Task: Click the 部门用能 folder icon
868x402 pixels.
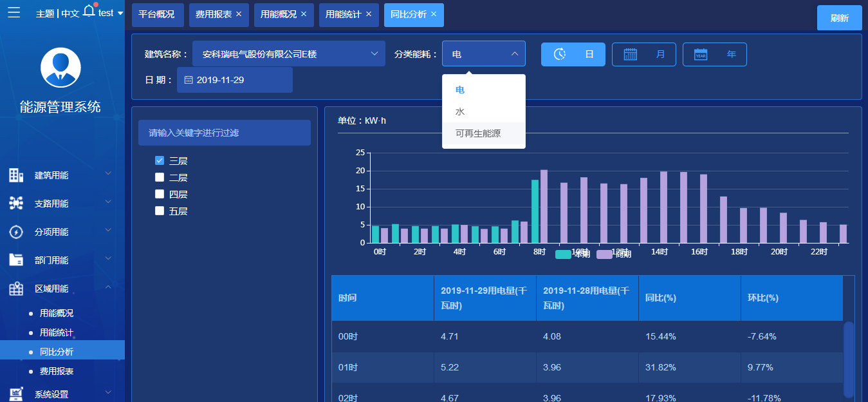Action: tap(16, 260)
